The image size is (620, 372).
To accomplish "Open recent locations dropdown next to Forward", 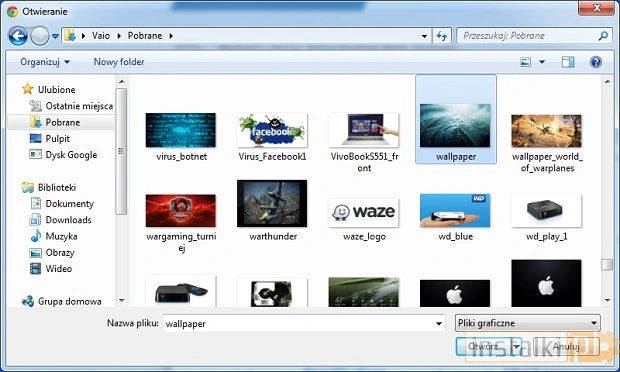I will [55, 36].
